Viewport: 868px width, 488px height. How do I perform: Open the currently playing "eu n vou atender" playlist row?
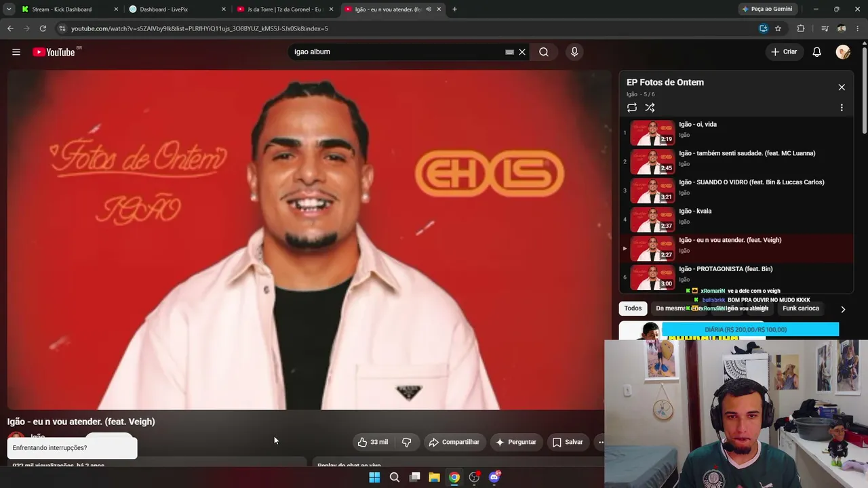pos(736,249)
